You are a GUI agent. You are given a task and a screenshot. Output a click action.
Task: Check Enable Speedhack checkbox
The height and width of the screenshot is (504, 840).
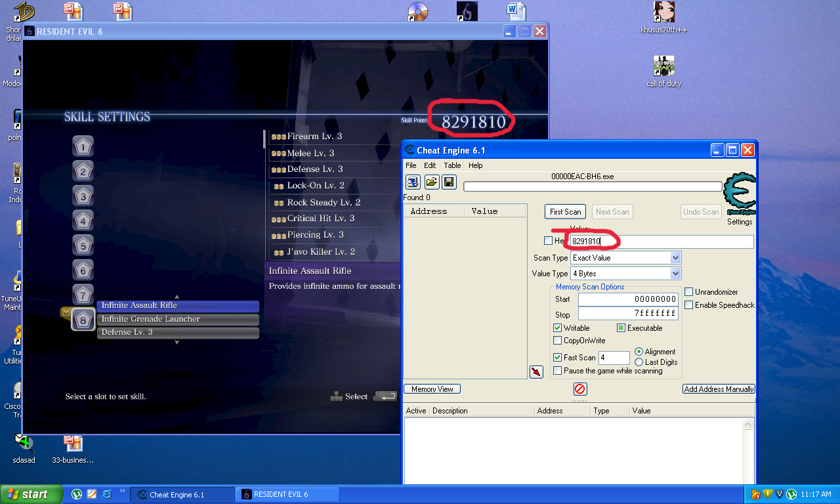(688, 305)
